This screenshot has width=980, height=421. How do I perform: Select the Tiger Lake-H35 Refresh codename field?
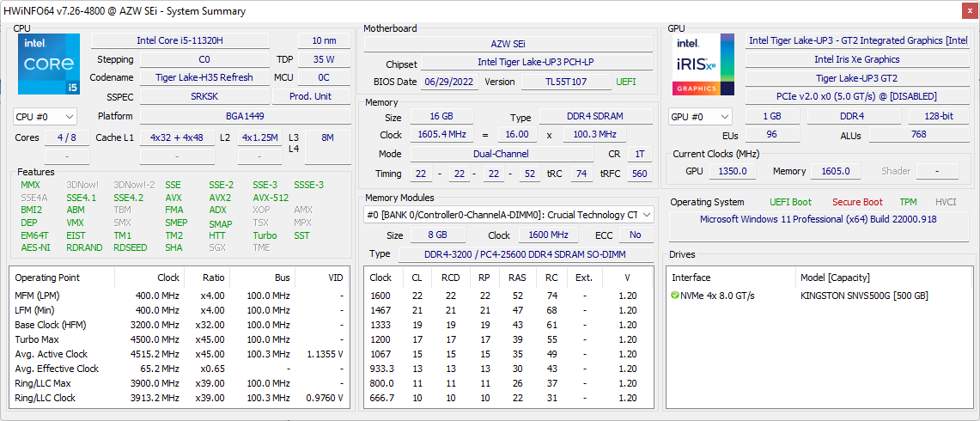click(x=204, y=78)
